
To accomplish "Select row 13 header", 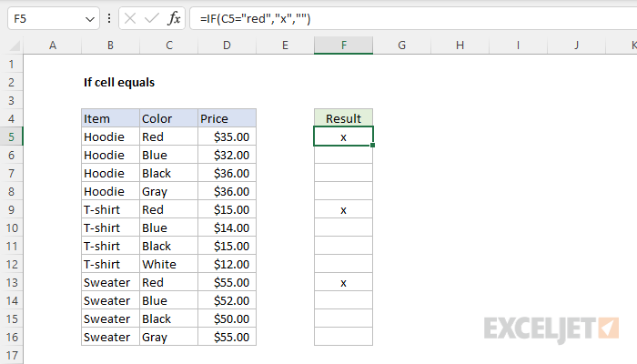I will [x=11, y=282].
